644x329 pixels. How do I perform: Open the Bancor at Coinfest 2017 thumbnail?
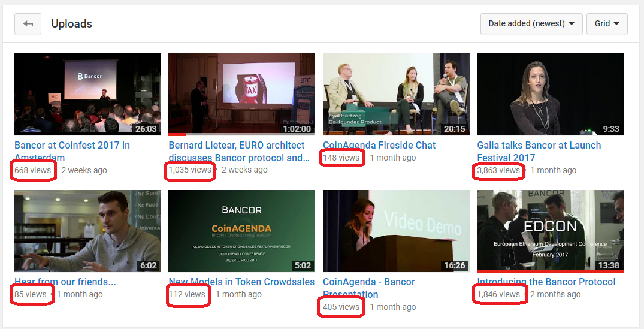(88, 94)
